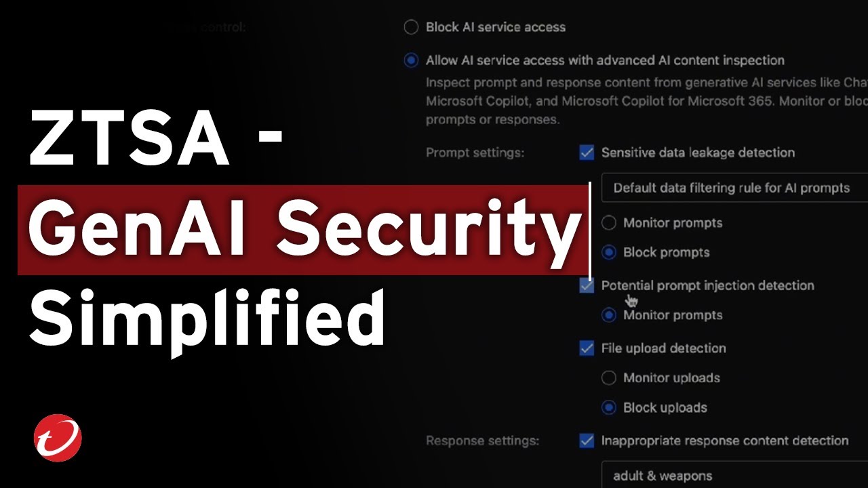Image resolution: width=868 pixels, height=488 pixels.
Task: Select Monitor uploads radio option
Action: pos(609,378)
